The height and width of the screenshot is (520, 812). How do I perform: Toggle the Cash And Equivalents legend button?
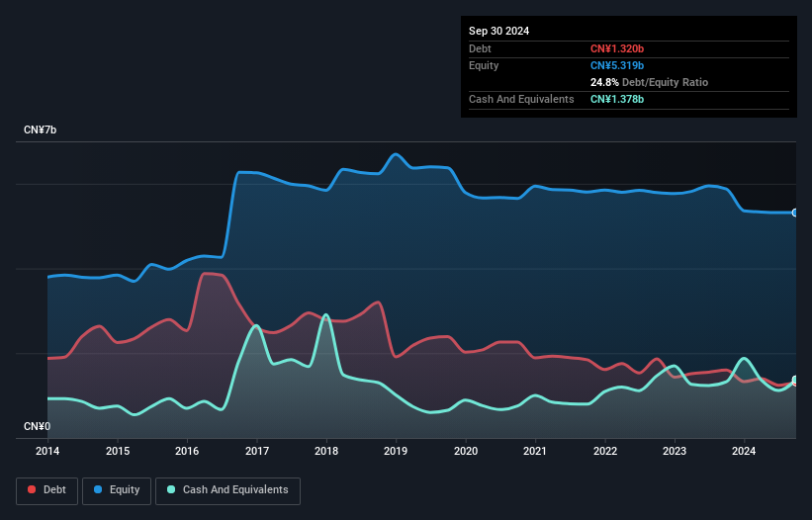point(227,490)
